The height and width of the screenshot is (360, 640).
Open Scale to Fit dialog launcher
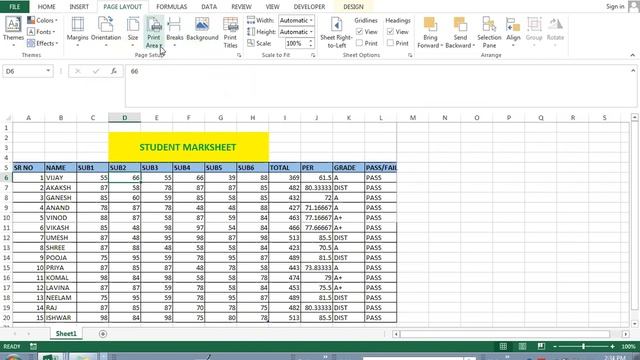pos(313,55)
